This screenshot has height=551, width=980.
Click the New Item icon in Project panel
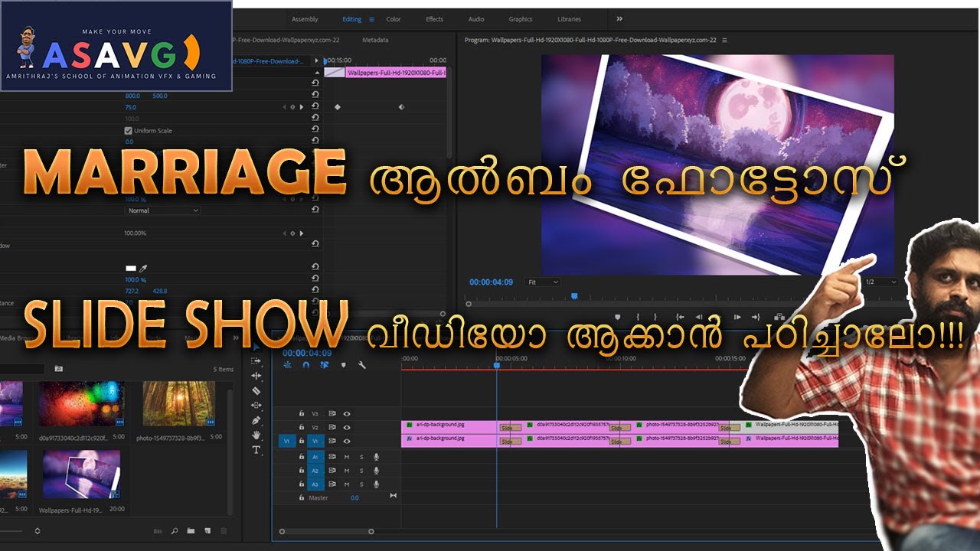207,531
